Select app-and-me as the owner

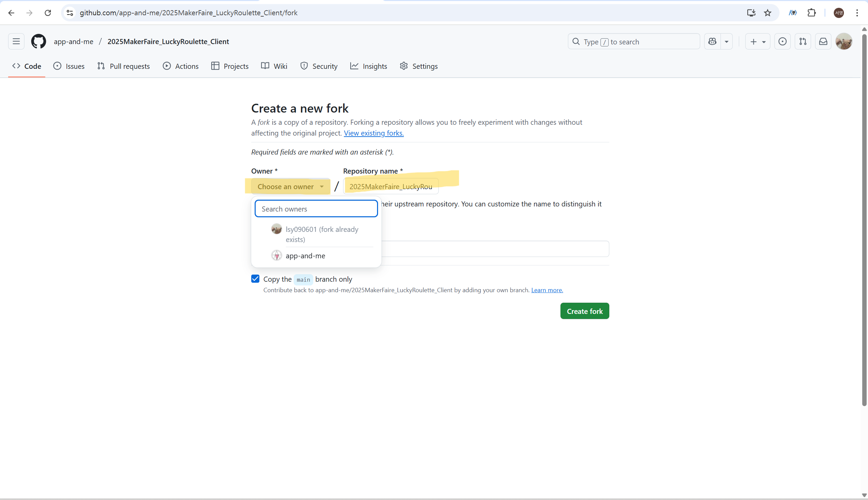(x=305, y=256)
